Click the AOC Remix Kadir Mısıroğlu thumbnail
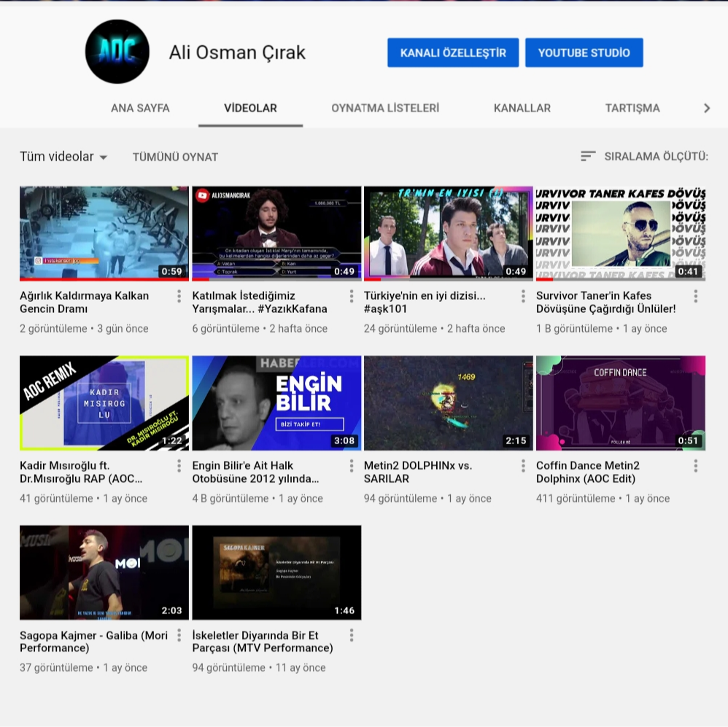This screenshot has height=727, width=728. (x=104, y=403)
